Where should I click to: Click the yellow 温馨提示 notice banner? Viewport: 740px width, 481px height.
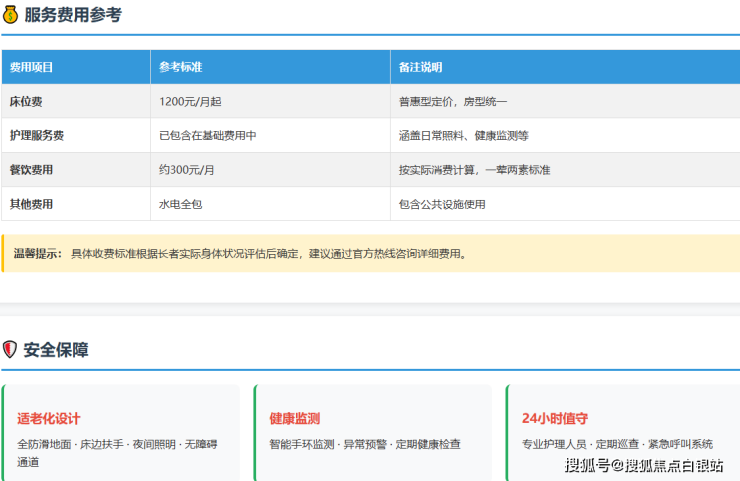tap(370, 254)
